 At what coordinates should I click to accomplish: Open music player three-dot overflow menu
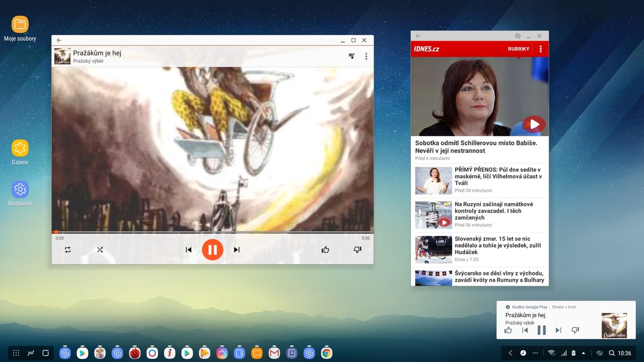(x=366, y=56)
